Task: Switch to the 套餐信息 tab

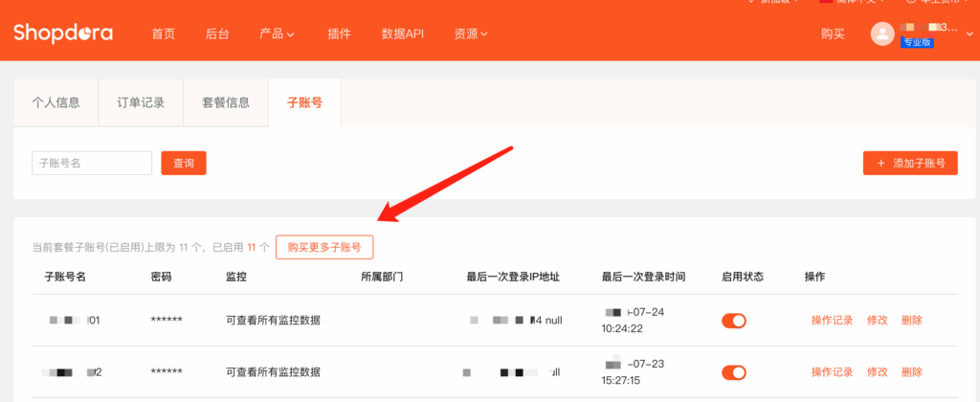Action: (x=226, y=102)
